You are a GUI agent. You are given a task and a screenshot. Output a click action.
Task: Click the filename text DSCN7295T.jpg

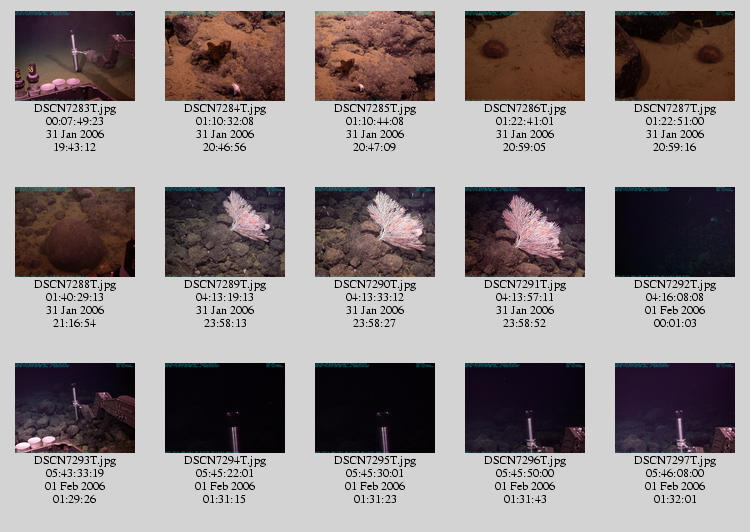[375, 461]
